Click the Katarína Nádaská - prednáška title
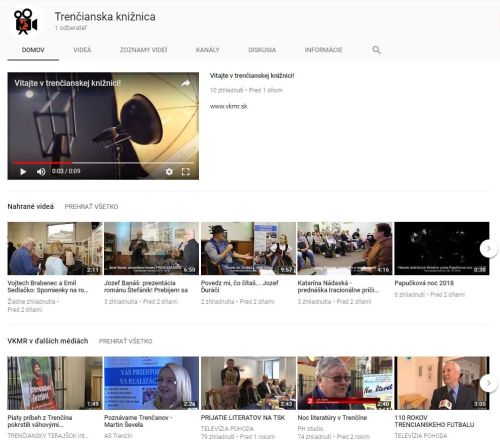 coord(338,287)
